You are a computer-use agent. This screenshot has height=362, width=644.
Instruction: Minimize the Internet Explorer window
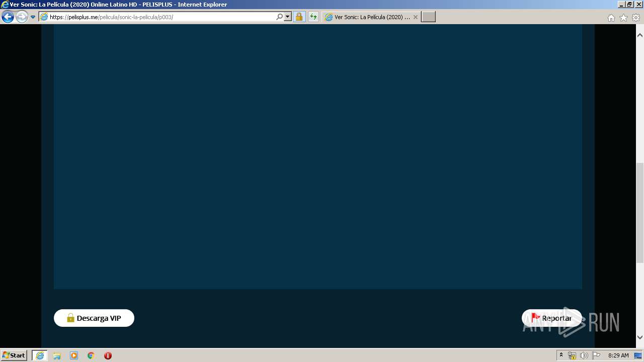[x=621, y=4]
